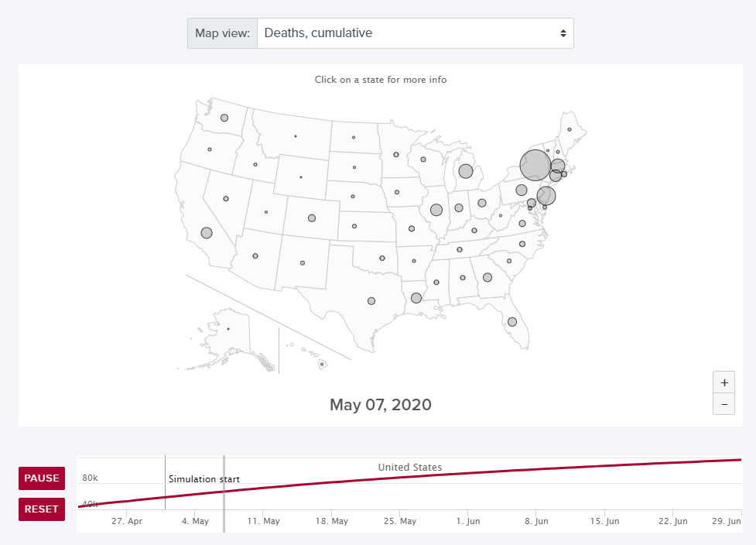Select the California death bubble

point(207,232)
